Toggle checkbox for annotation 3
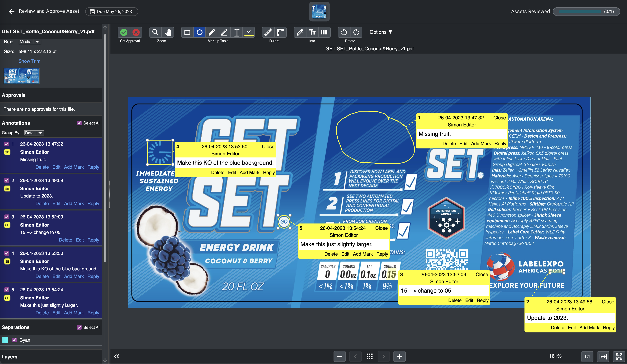Screen dimensions: 627x364 pyautogui.click(x=7, y=217)
